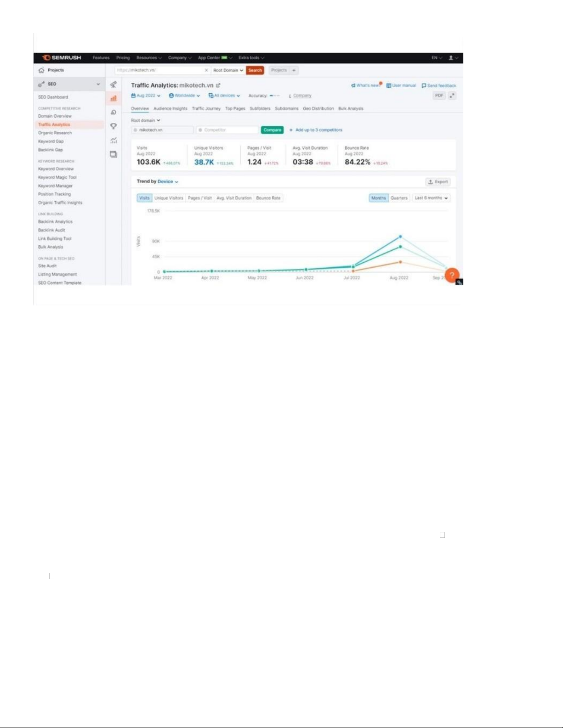
Task: Open Organic Research in the sidebar
Action: 55,133
